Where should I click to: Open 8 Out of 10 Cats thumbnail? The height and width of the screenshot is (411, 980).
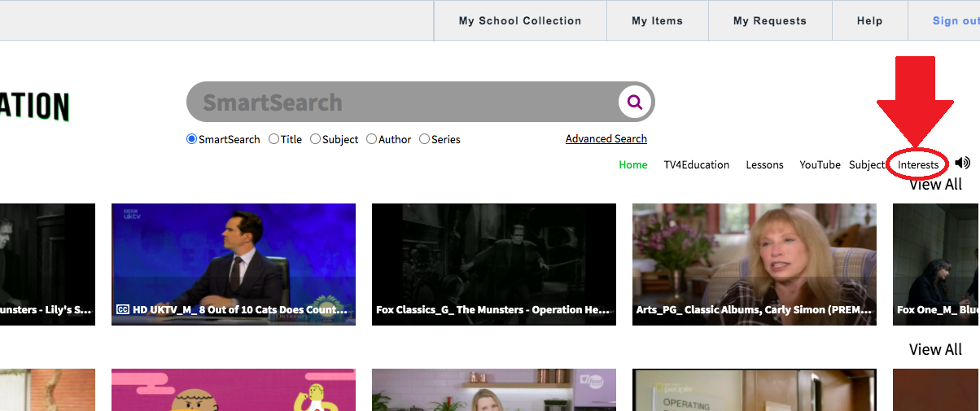(234, 265)
